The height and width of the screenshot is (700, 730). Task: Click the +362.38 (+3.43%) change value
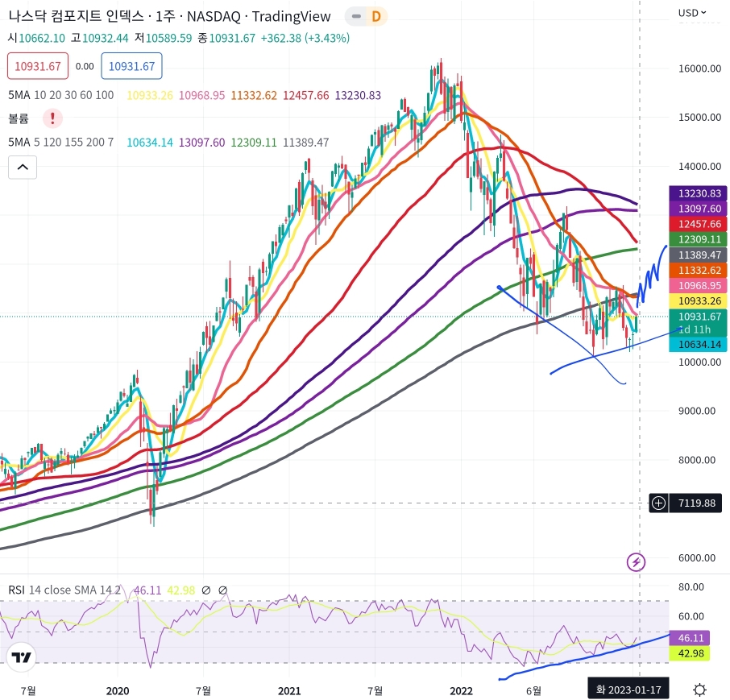tap(305, 38)
